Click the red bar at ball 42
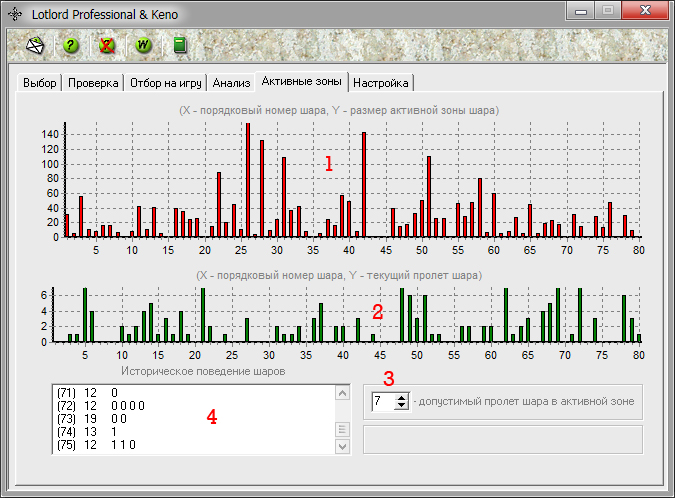This screenshot has width=675, height=498. (364, 185)
